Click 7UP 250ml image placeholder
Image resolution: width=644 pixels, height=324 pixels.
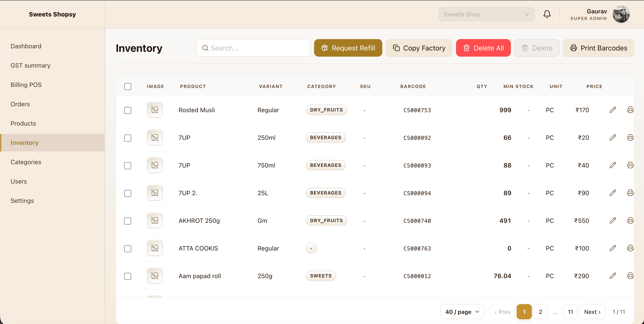[x=155, y=138]
